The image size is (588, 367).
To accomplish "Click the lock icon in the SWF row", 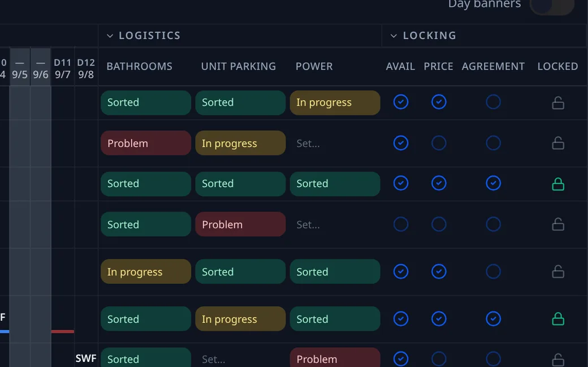I will (558, 360).
